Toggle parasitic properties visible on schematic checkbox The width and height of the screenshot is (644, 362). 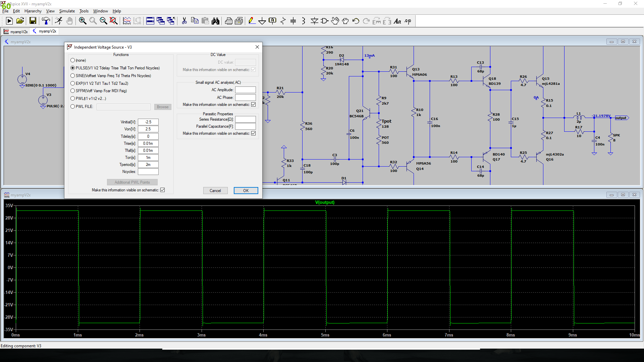coord(254,133)
